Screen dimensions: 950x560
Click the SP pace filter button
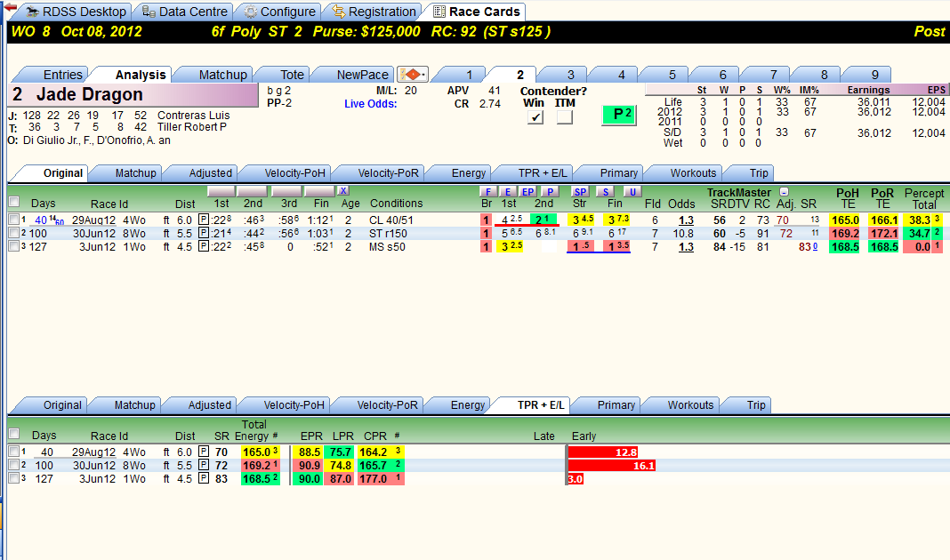click(x=580, y=191)
